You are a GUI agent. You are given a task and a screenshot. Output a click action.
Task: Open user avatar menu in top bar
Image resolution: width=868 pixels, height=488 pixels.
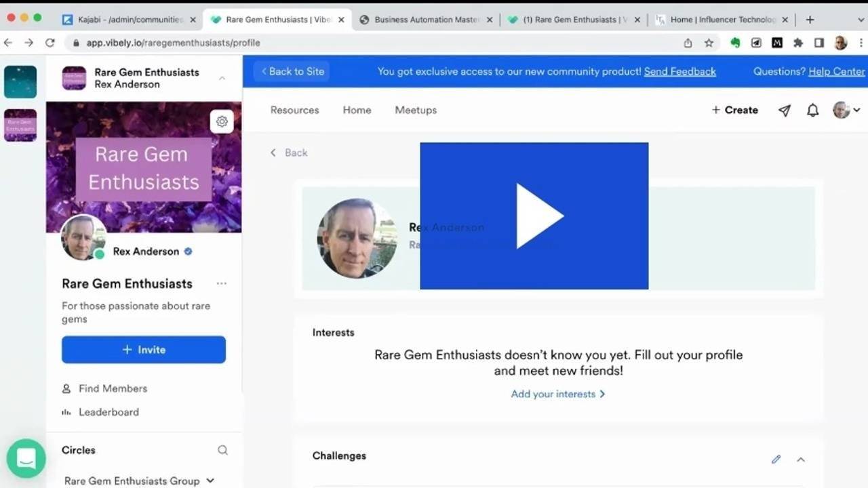click(x=846, y=110)
